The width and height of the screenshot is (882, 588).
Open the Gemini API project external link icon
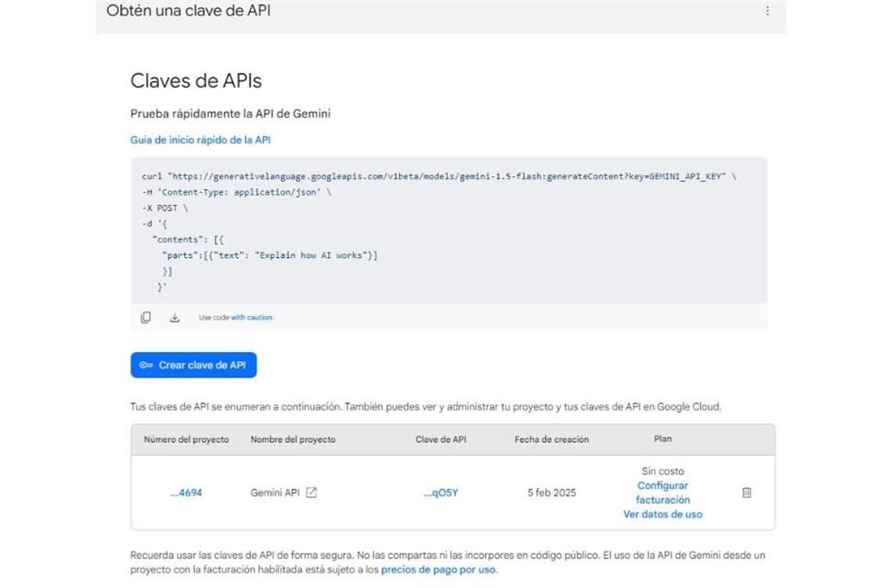(x=311, y=492)
